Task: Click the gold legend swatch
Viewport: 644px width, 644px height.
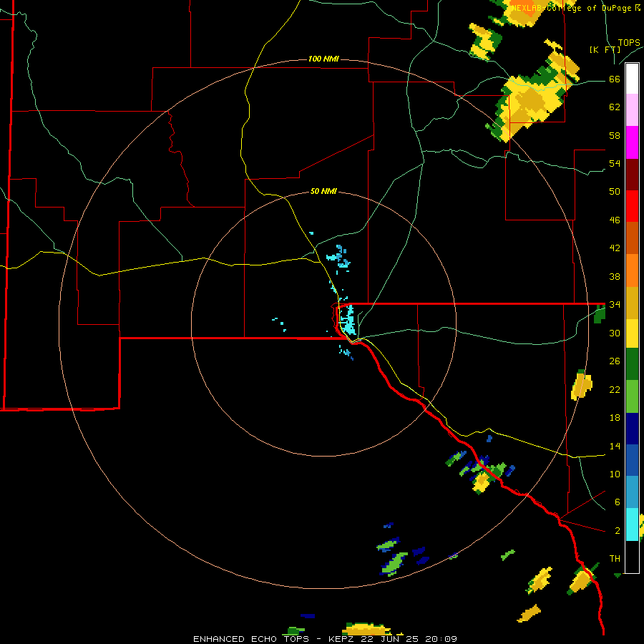Action: click(x=632, y=303)
